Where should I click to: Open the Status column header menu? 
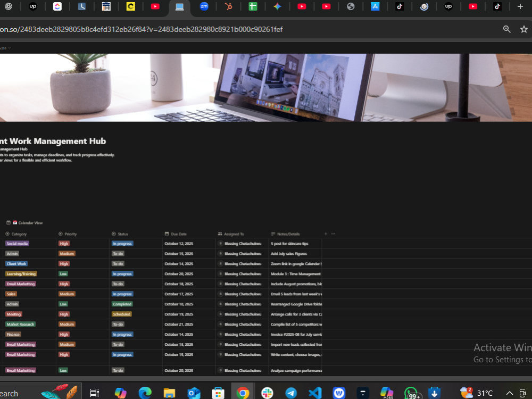[x=120, y=234]
